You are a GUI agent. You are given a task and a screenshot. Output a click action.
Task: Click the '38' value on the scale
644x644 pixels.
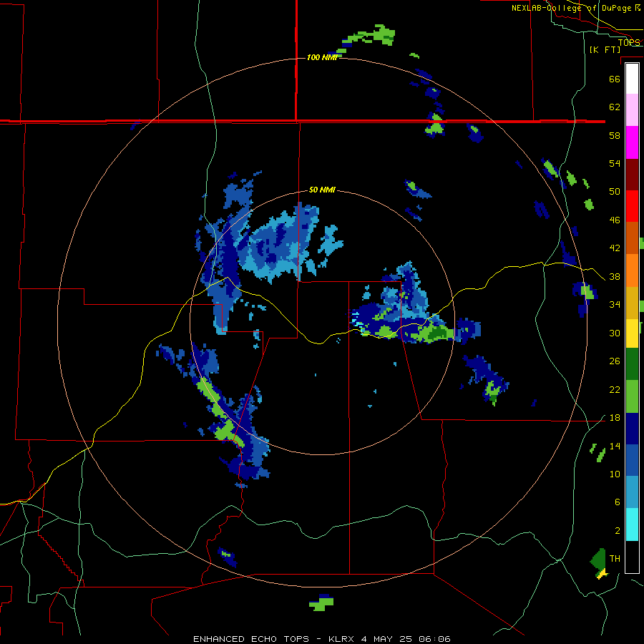coord(615,277)
